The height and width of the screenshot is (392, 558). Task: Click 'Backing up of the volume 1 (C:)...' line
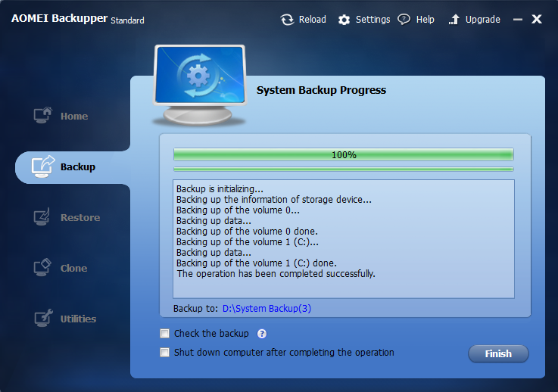248,242
